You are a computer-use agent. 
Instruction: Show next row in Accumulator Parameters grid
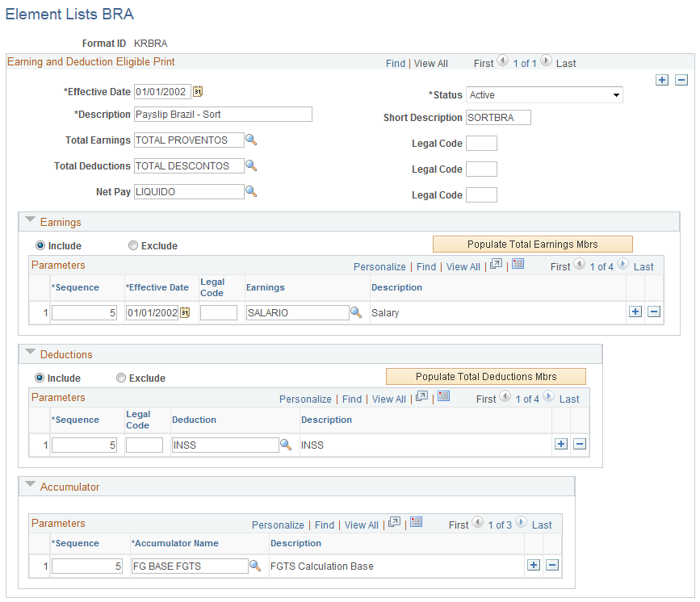[x=521, y=522]
